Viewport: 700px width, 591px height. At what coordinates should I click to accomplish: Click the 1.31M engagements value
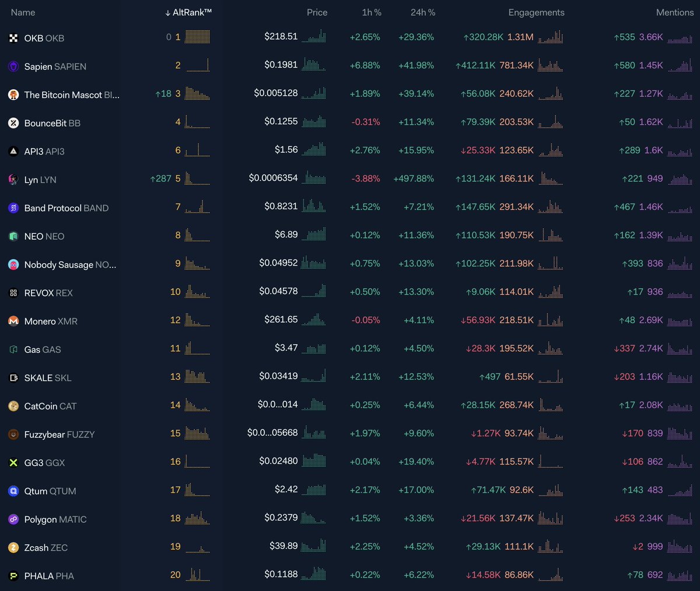(x=520, y=37)
